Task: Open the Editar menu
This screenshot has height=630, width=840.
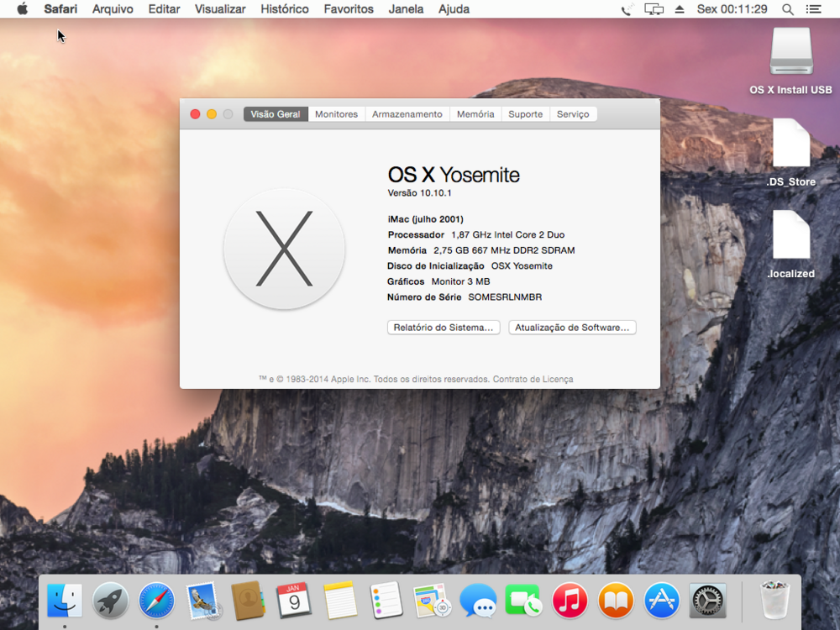Action: (x=164, y=9)
